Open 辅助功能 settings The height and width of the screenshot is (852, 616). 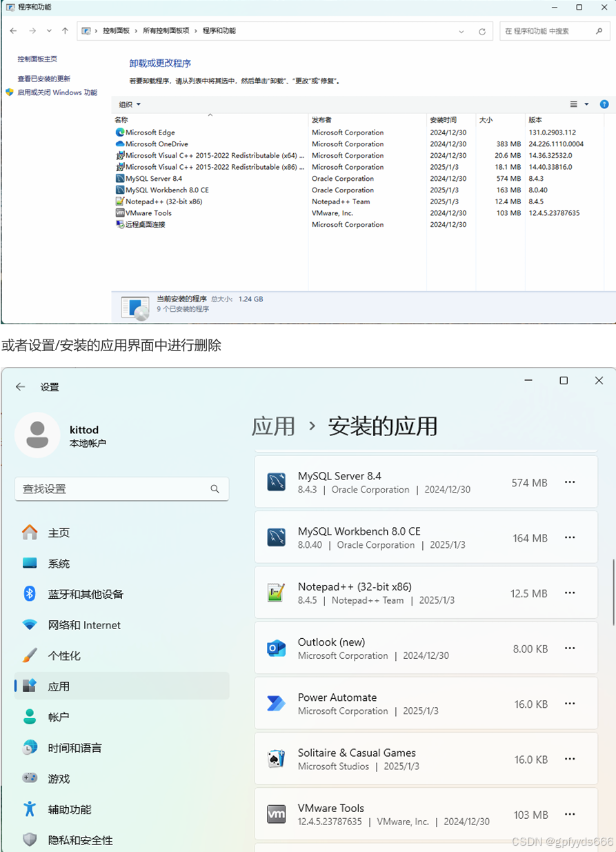122,809
